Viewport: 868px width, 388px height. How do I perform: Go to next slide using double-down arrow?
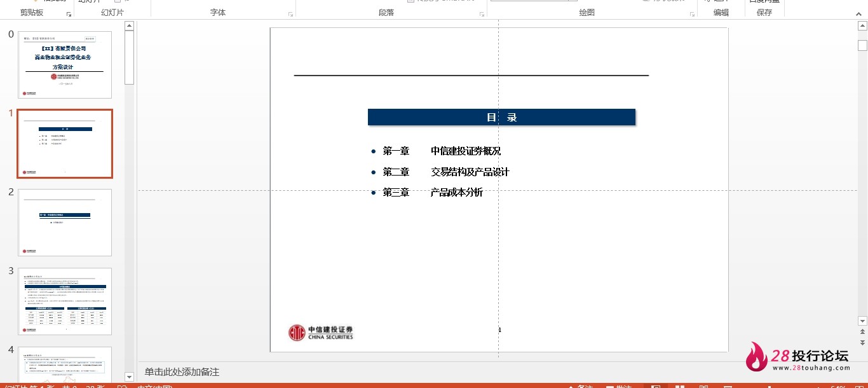[862, 342]
